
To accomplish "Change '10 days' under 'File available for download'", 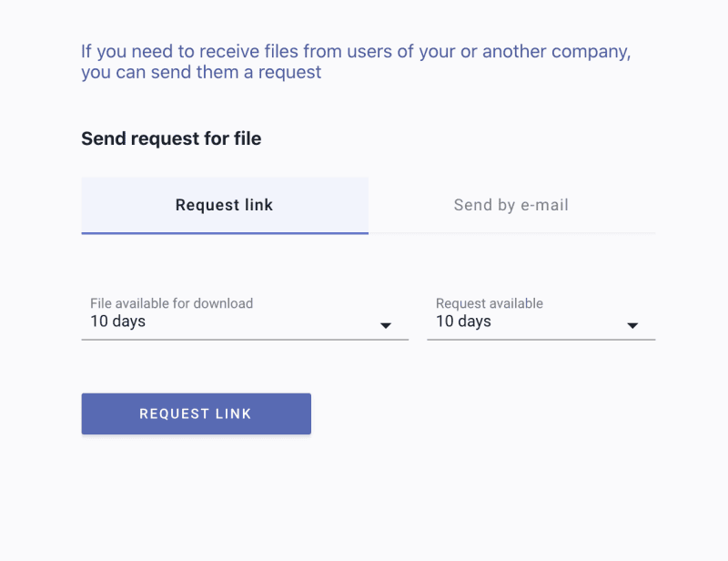I will (117, 321).
